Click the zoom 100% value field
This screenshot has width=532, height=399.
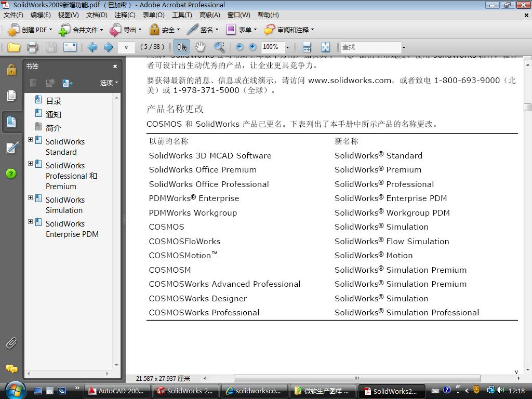click(x=273, y=47)
